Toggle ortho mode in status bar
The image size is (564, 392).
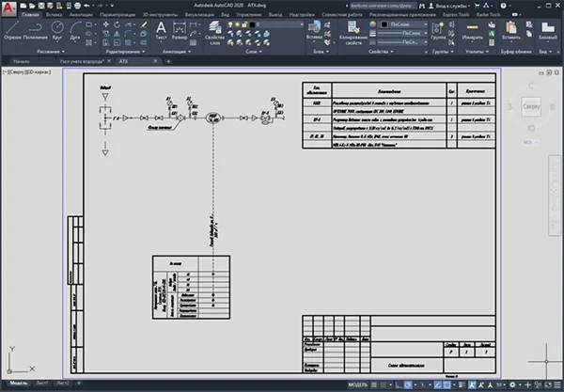[399, 384]
